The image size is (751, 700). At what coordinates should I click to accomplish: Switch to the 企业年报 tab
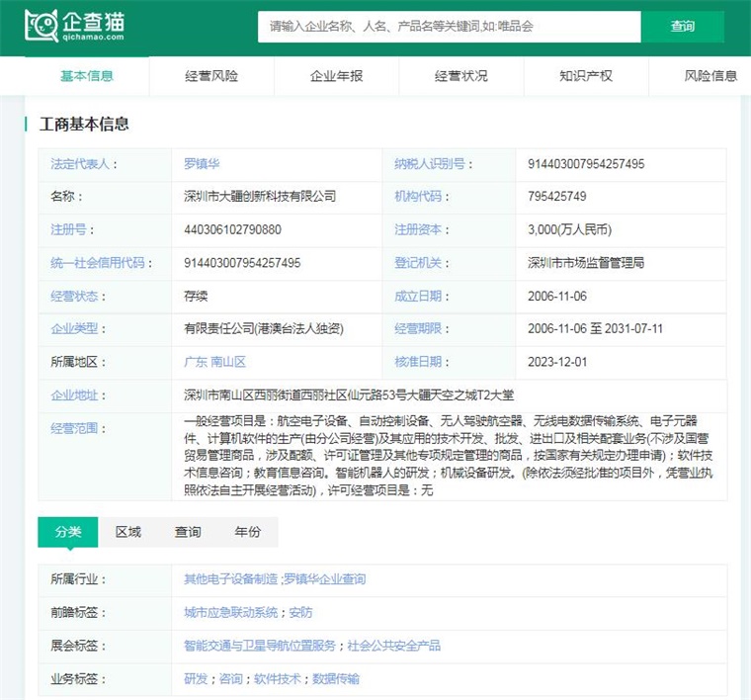(336, 76)
